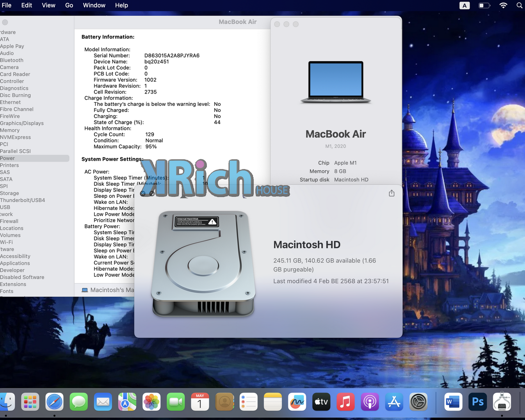525x420 pixels.
Task: Open the App Store in Dock
Action: [x=394, y=402]
